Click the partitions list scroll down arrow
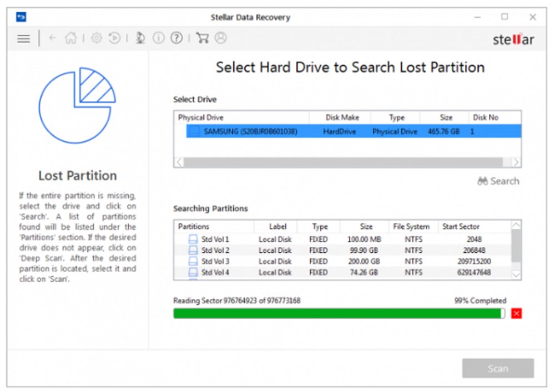The height and width of the screenshot is (392, 555). (516, 274)
